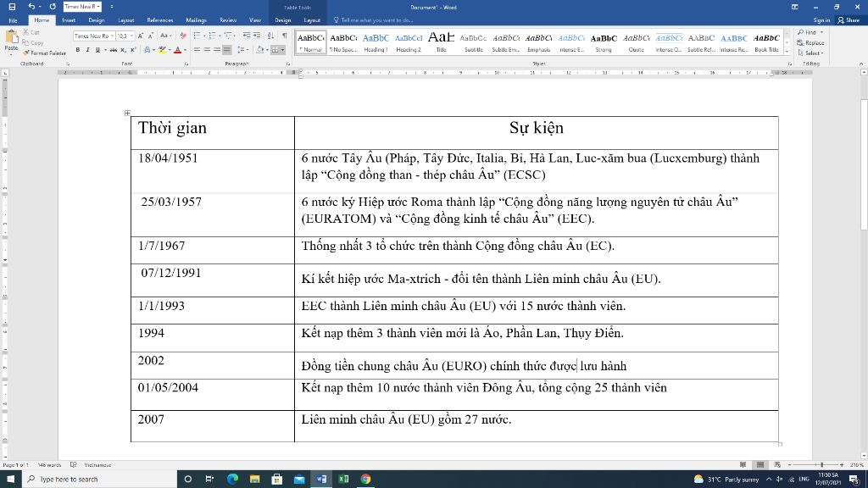Screen dimensions: 868x488
Task: Click the Tell me what you want search box
Action: pos(374,20)
